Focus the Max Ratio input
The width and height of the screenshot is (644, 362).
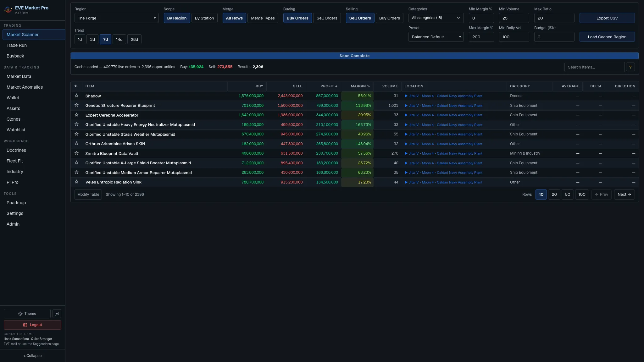554,18
